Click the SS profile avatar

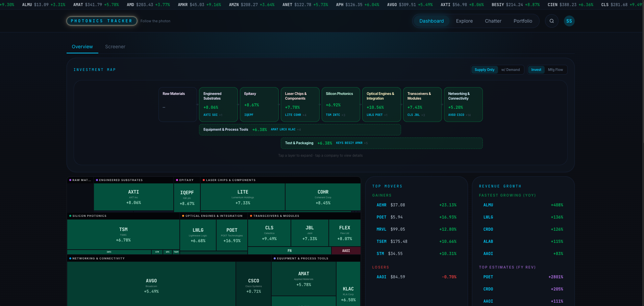click(x=569, y=21)
